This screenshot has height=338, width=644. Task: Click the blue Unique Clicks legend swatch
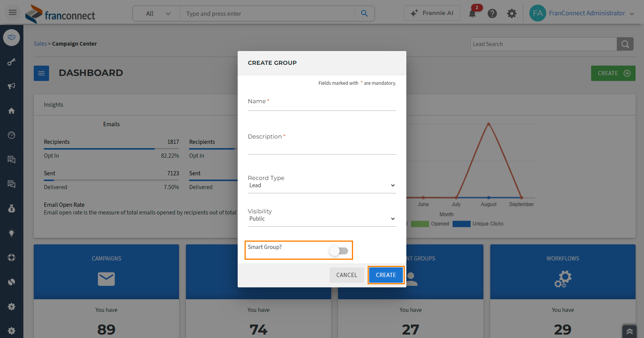pyautogui.click(x=462, y=224)
